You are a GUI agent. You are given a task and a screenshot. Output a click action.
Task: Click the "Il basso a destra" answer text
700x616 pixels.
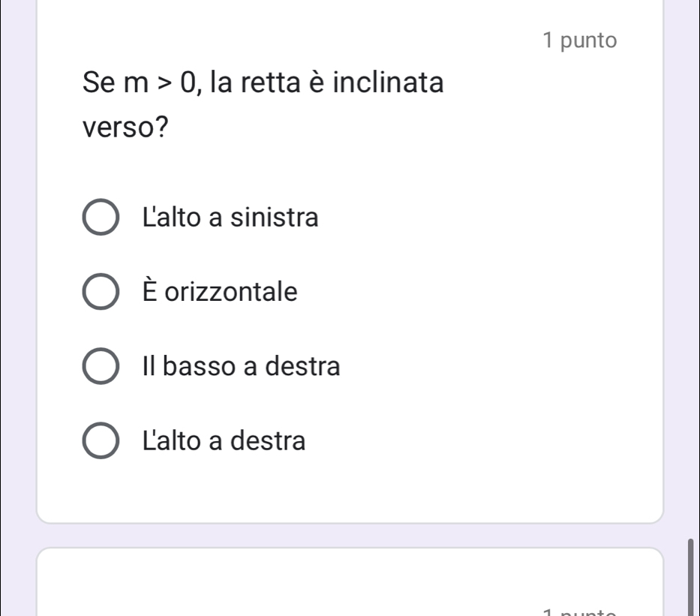point(241,367)
